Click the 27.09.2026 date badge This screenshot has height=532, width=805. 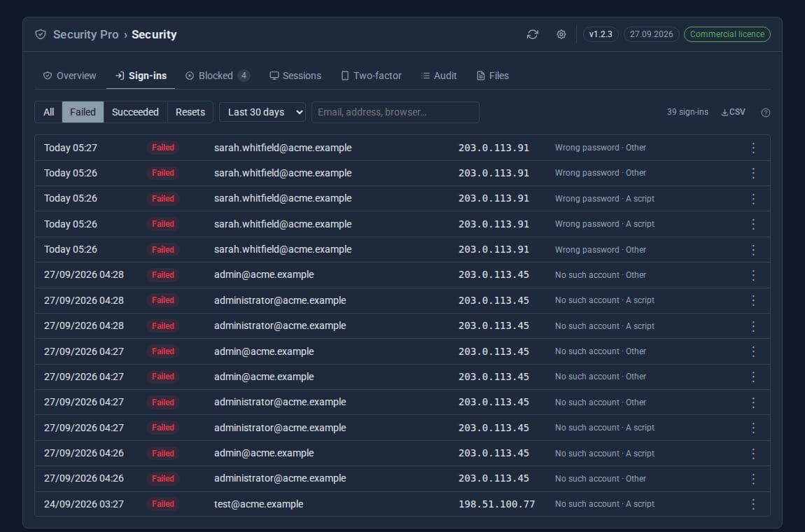coord(652,34)
